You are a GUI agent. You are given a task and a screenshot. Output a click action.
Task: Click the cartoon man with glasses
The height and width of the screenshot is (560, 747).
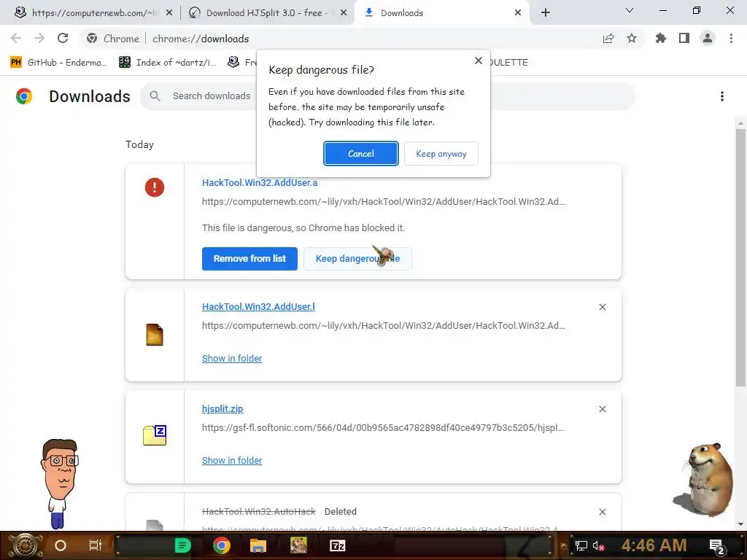[x=60, y=483]
